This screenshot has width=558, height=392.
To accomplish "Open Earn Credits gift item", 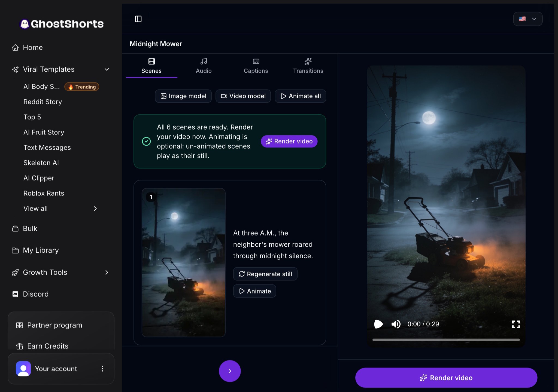I will coord(42,346).
